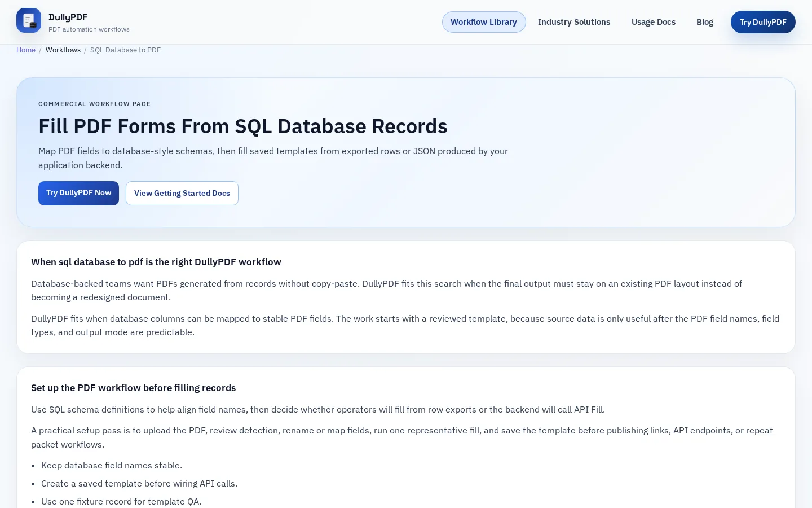The image size is (812, 508).
Task: Click the 'Map PDF fields to database-style schemas' description
Action: 273,158
